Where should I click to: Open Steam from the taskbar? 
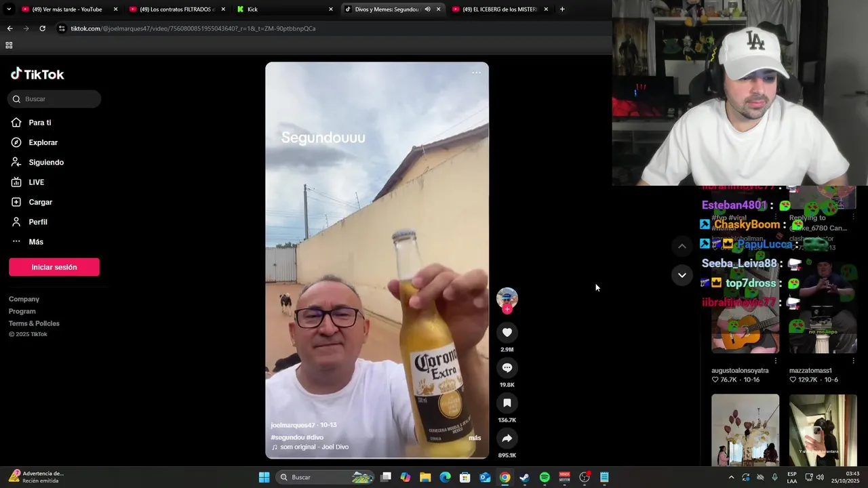click(x=524, y=477)
